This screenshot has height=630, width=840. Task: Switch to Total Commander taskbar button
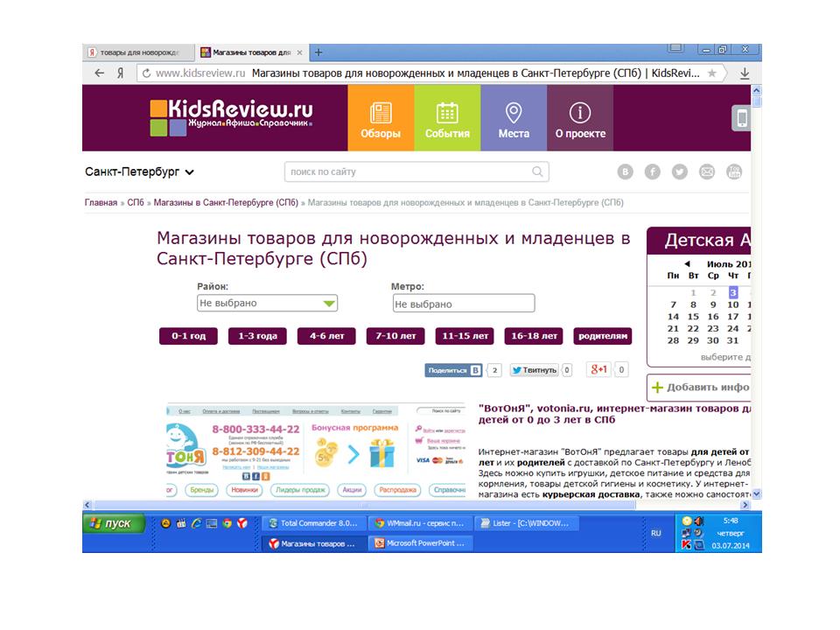tap(313, 523)
